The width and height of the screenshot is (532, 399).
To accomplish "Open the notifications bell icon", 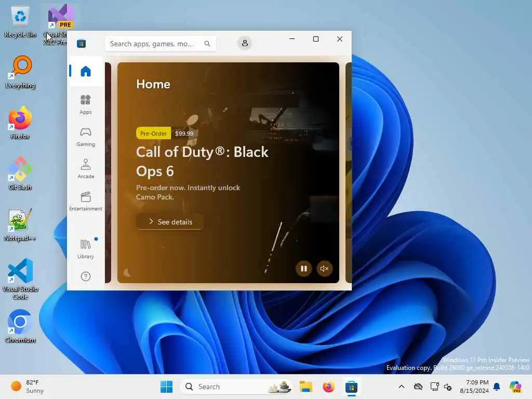I will point(497,387).
